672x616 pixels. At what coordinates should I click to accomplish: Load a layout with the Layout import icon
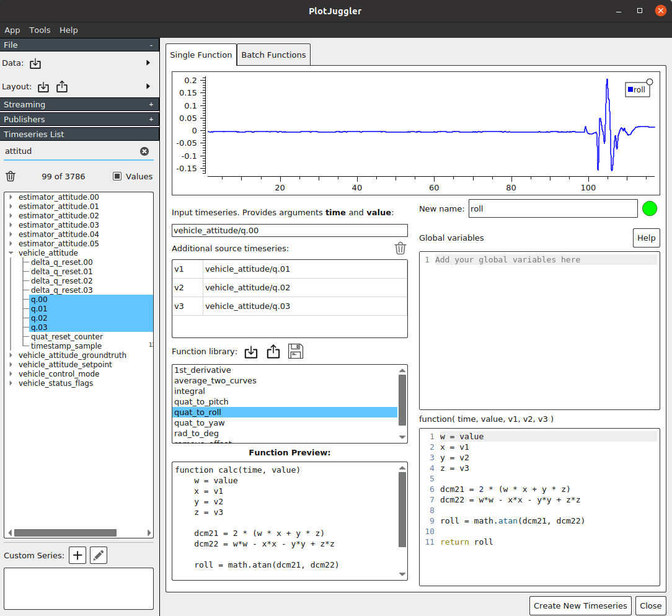(43, 86)
